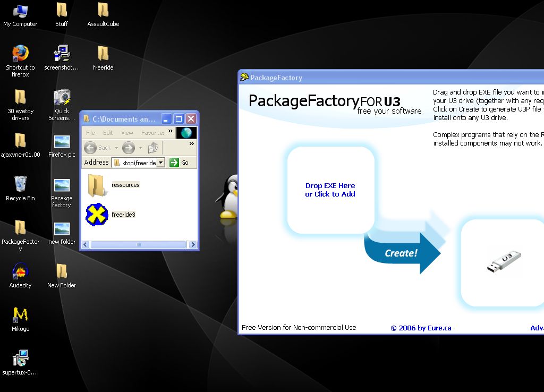Open the Address bar dropdown
This screenshot has height=392, width=544.
(x=160, y=163)
